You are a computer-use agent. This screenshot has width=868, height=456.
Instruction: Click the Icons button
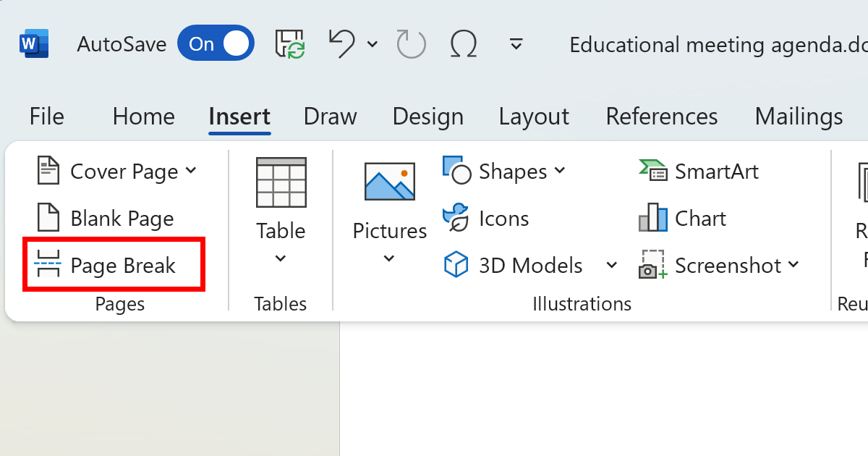point(486,219)
